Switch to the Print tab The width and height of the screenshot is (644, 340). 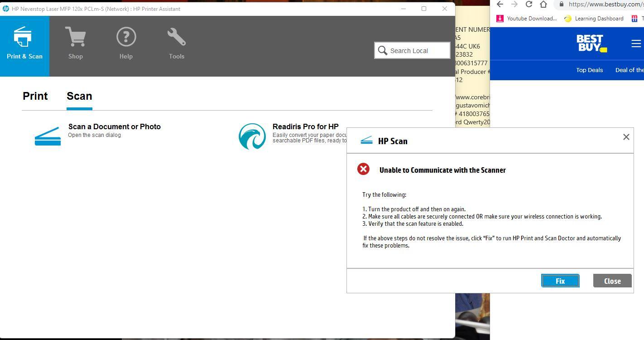[x=35, y=96]
